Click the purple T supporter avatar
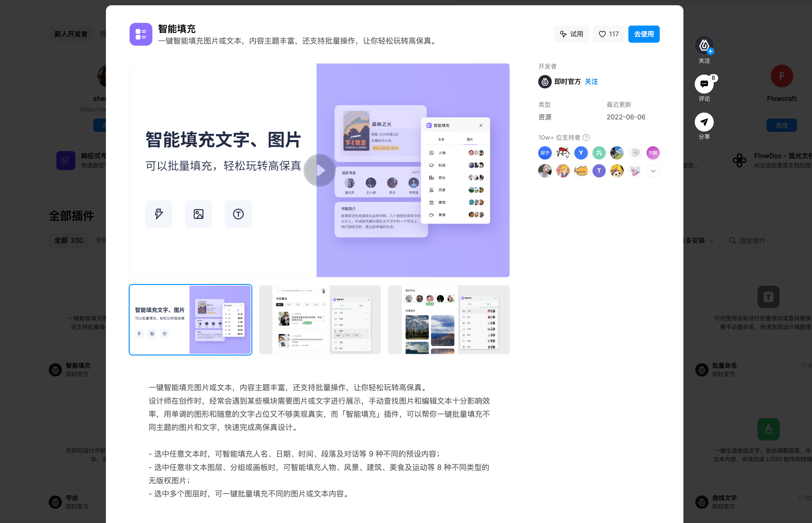The height and width of the screenshot is (523, 812). click(x=599, y=171)
